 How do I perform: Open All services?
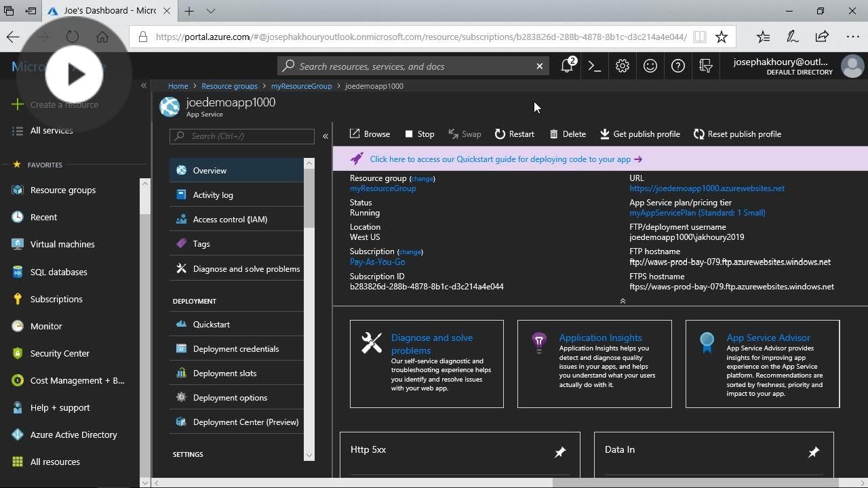(43, 131)
